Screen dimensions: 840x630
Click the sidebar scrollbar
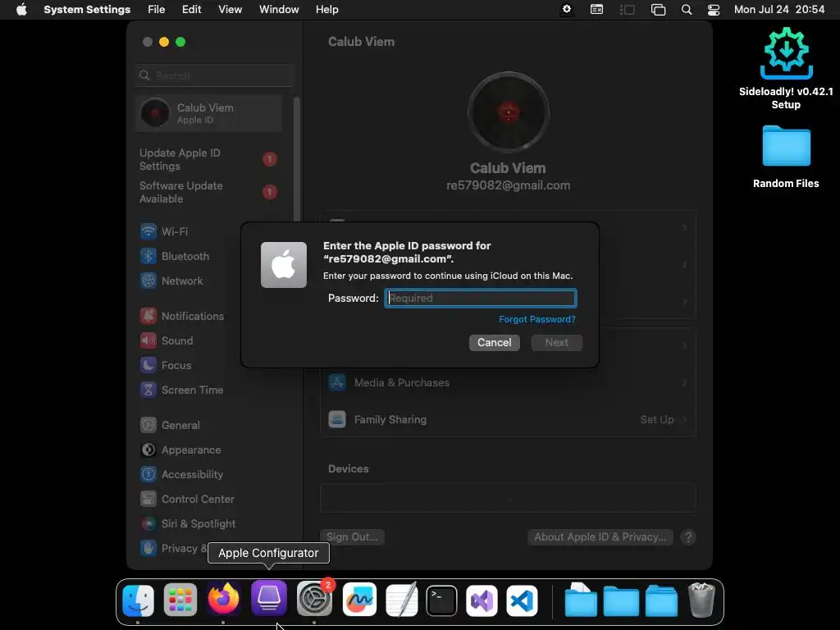296,158
